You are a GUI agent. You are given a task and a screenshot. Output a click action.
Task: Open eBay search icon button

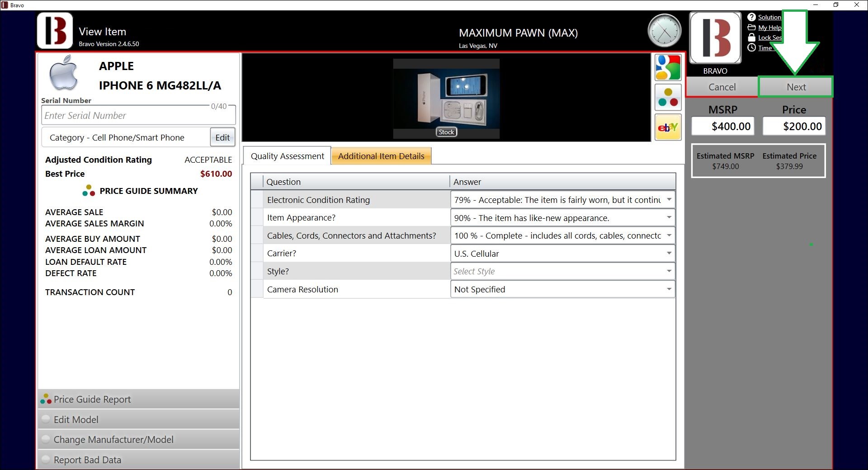(x=668, y=127)
